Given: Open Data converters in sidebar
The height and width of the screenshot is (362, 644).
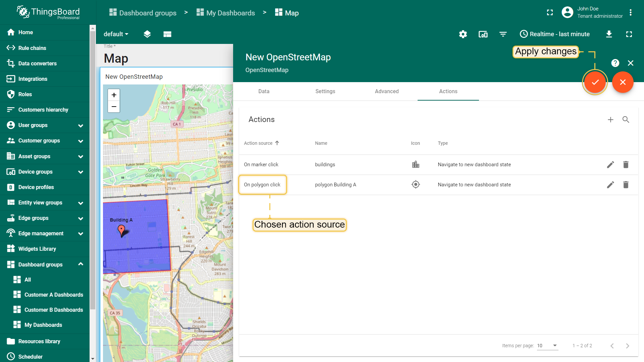Looking at the screenshot, I should [45, 63].
